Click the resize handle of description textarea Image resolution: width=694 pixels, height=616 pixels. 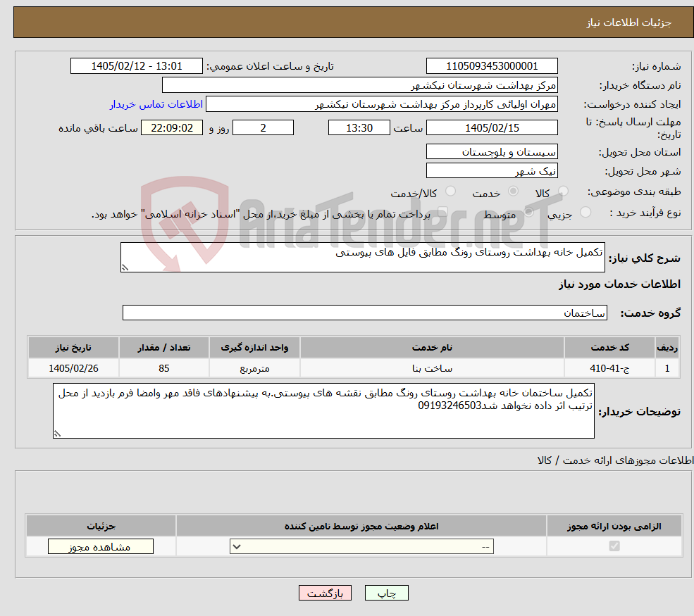click(x=125, y=268)
